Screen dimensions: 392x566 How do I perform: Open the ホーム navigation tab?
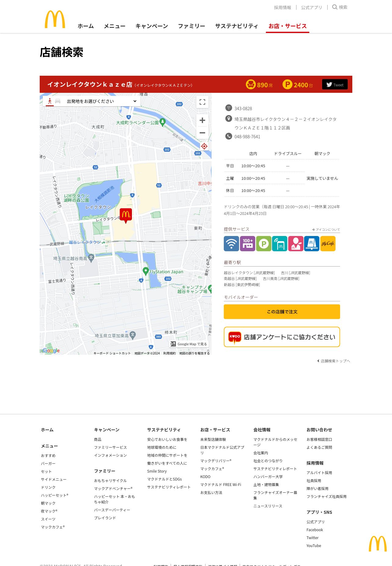pos(86,26)
